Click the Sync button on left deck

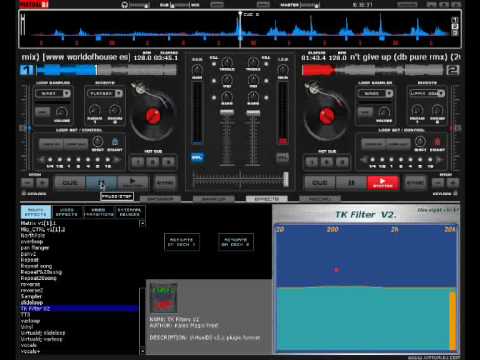point(165,183)
